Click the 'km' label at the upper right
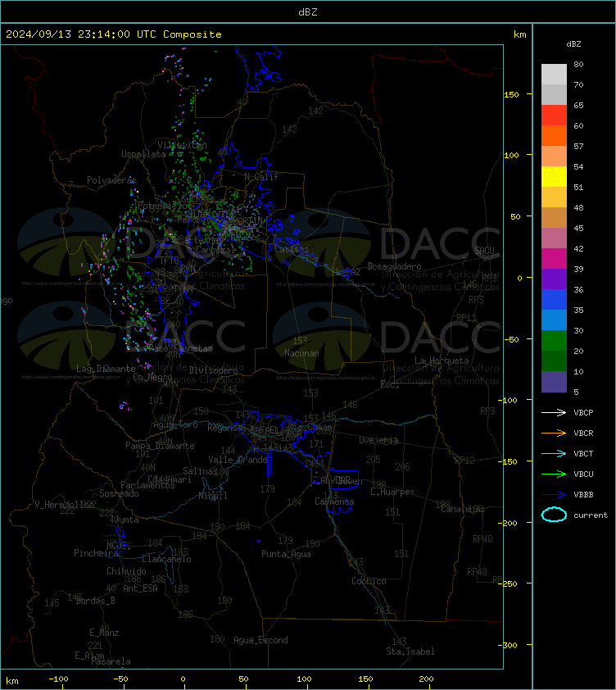616x690 pixels. pos(519,34)
